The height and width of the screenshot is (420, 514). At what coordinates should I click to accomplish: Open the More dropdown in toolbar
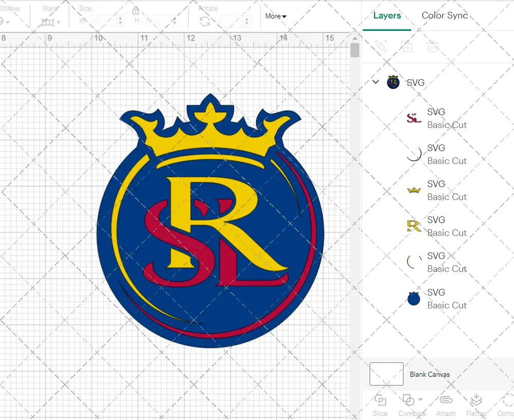click(x=276, y=16)
